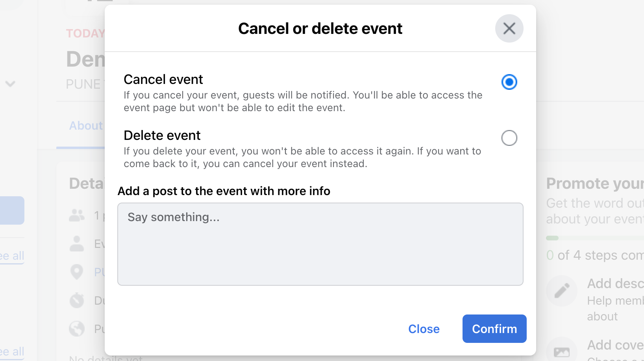Select the Cancel event radio button

(509, 82)
